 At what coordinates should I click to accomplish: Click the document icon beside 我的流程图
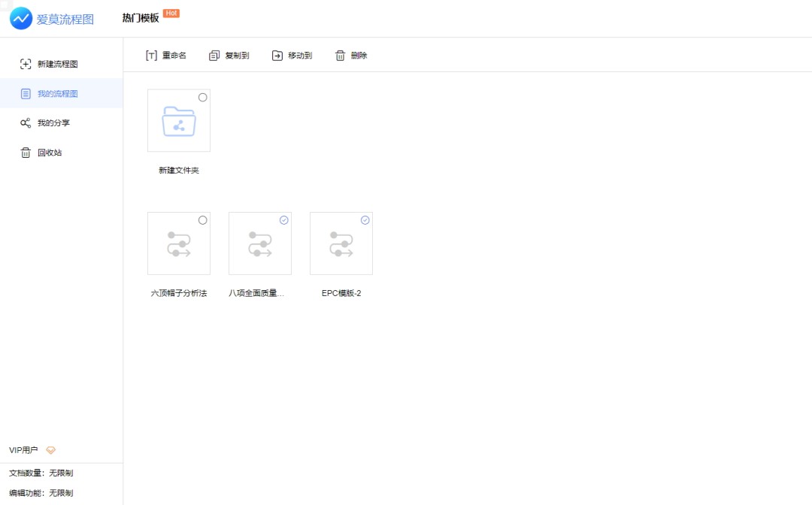click(26, 94)
